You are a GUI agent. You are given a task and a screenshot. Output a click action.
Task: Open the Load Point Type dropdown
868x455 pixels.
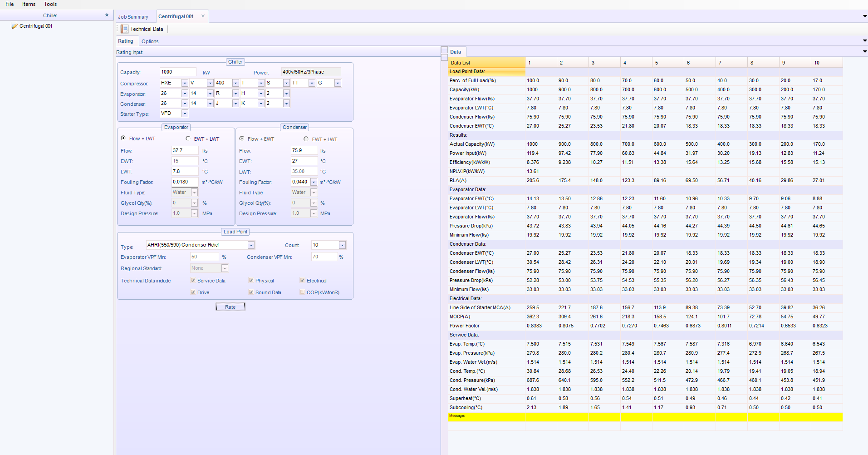click(251, 245)
